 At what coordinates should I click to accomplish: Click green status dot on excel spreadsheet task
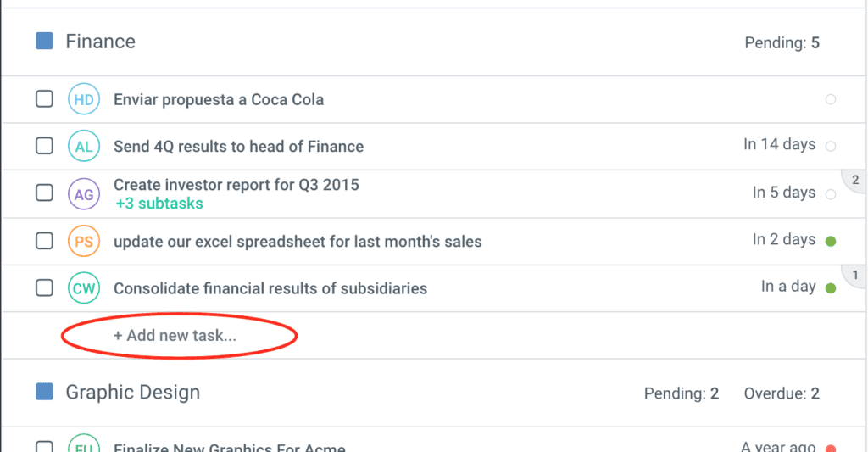pos(831,241)
